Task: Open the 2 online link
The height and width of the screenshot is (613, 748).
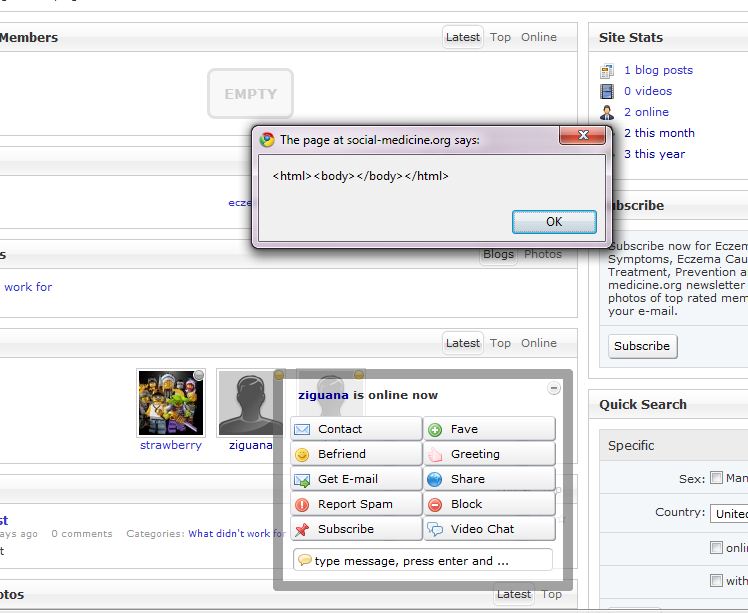Action: click(646, 112)
